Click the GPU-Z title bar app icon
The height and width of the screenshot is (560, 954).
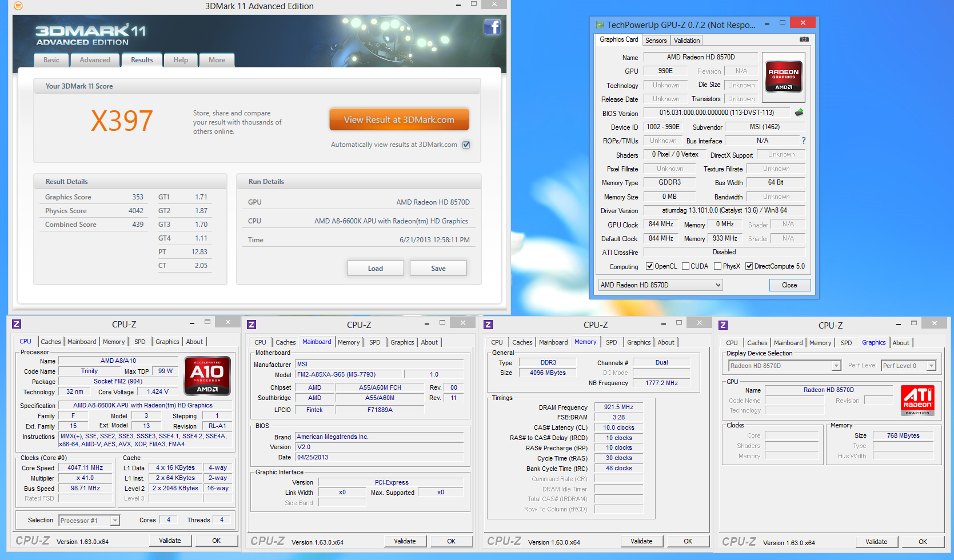(600, 25)
